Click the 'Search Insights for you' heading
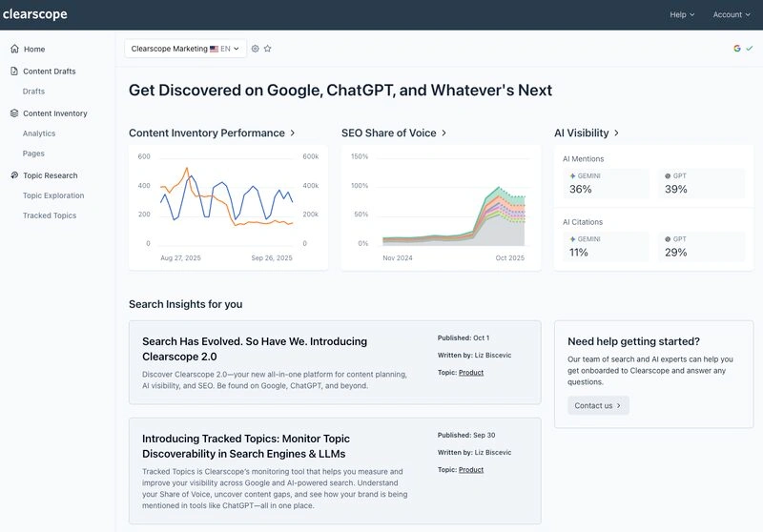The image size is (763, 532). [x=185, y=304]
